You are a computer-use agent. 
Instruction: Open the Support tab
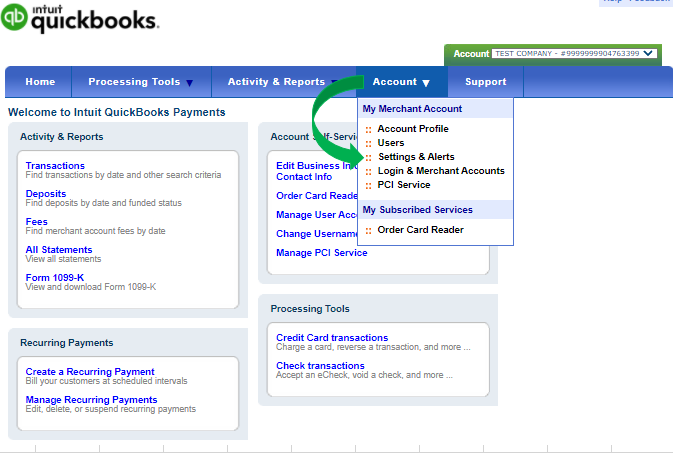coord(485,82)
